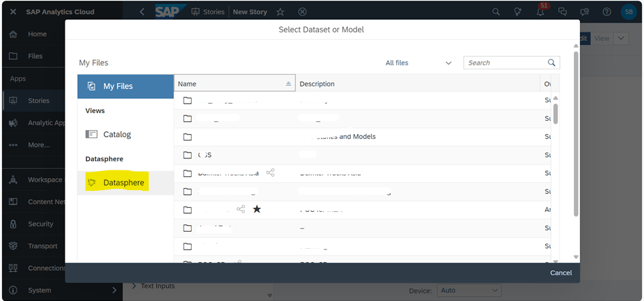The height and width of the screenshot is (301, 644).
Task: Click the file list vertical scrollbar
Action: 555,114
